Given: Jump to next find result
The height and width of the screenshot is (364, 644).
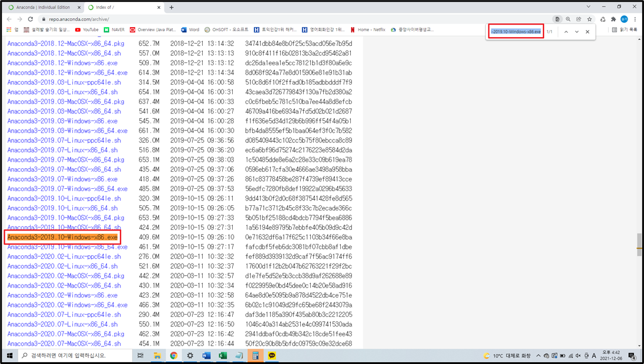Looking at the screenshot, I should click(576, 32).
